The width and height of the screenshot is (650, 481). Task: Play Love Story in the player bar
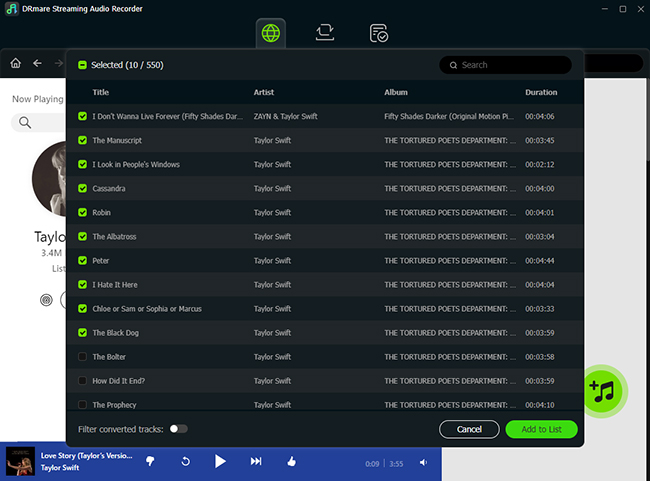[x=220, y=461]
